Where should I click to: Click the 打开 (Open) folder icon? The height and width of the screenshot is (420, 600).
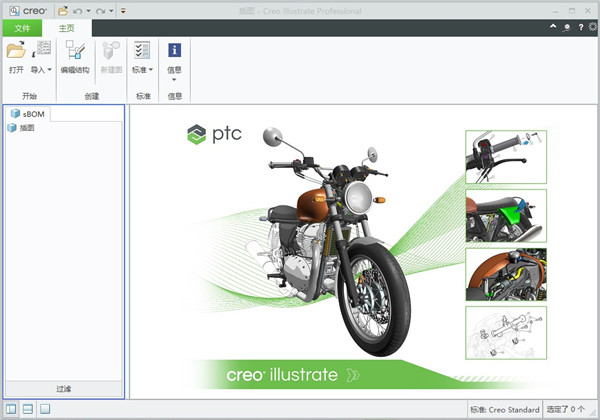coord(16,50)
